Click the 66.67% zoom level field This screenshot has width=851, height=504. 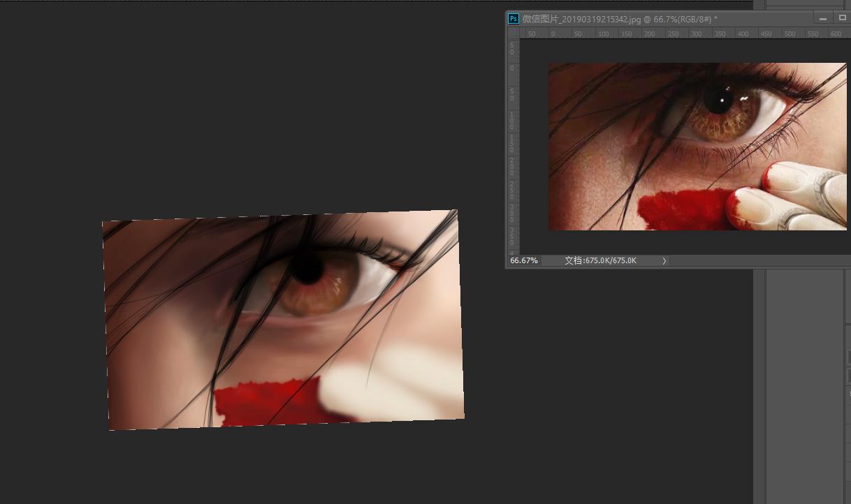524,260
